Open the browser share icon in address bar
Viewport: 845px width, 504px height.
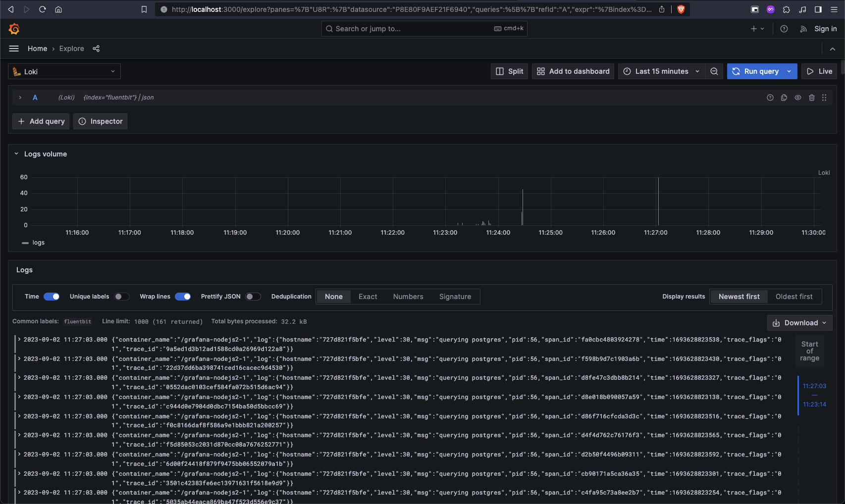(x=662, y=9)
